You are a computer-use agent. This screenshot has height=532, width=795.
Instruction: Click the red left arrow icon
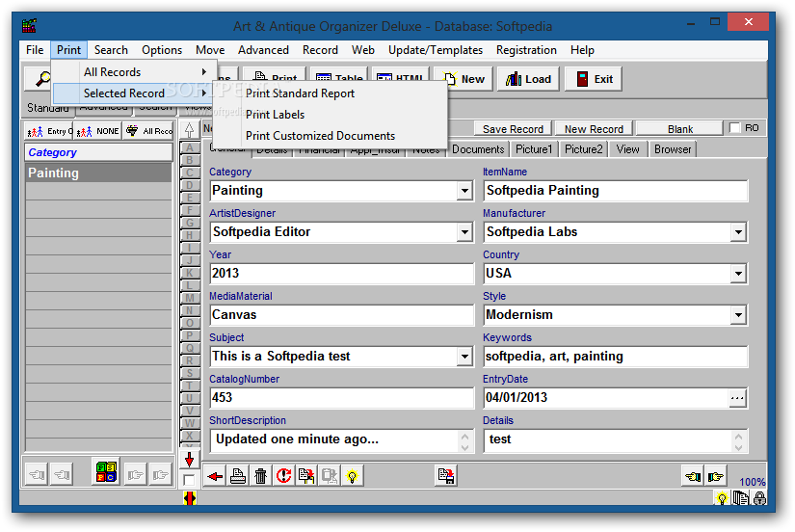pos(215,476)
